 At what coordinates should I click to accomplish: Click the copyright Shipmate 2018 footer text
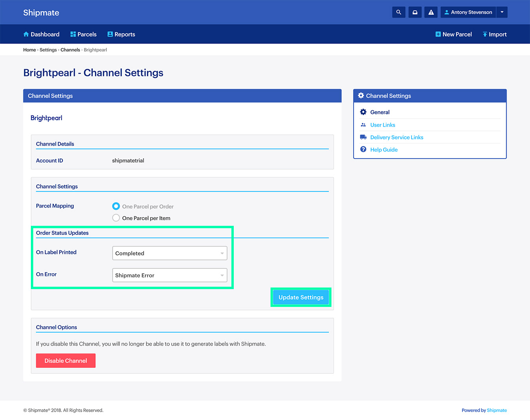coord(63,410)
